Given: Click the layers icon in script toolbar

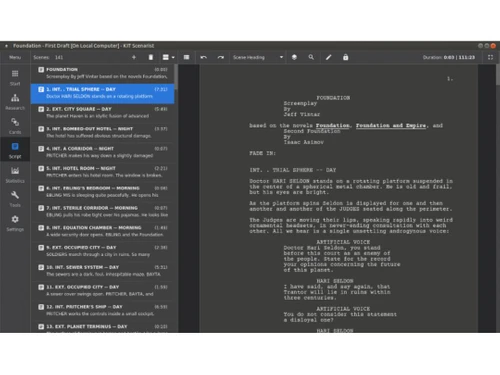Looking at the screenshot, I should pyautogui.click(x=294, y=57).
